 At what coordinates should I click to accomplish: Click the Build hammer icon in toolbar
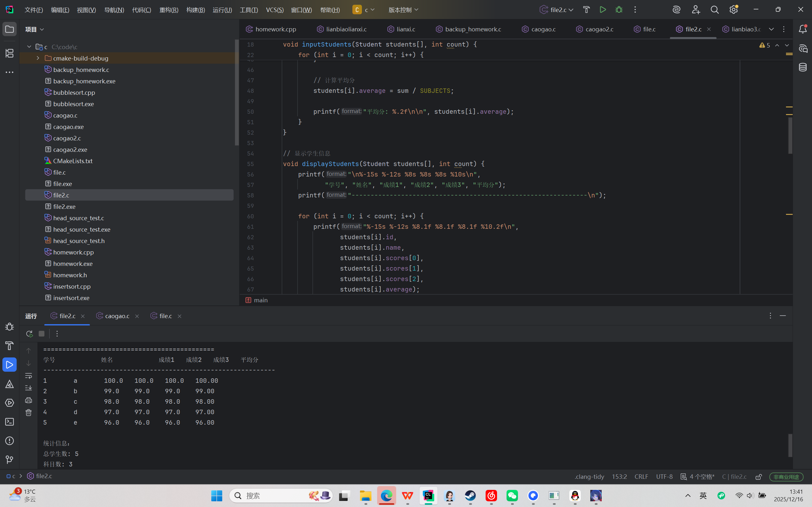pyautogui.click(x=586, y=10)
